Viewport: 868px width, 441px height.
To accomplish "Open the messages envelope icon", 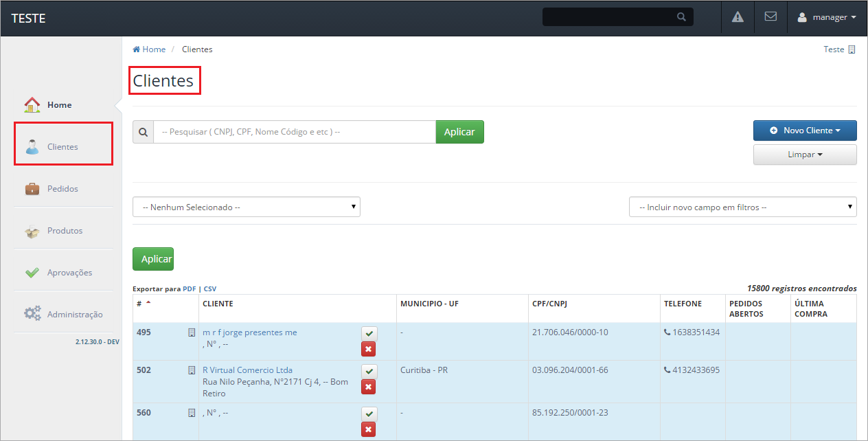I will click(x=770, y=17).
